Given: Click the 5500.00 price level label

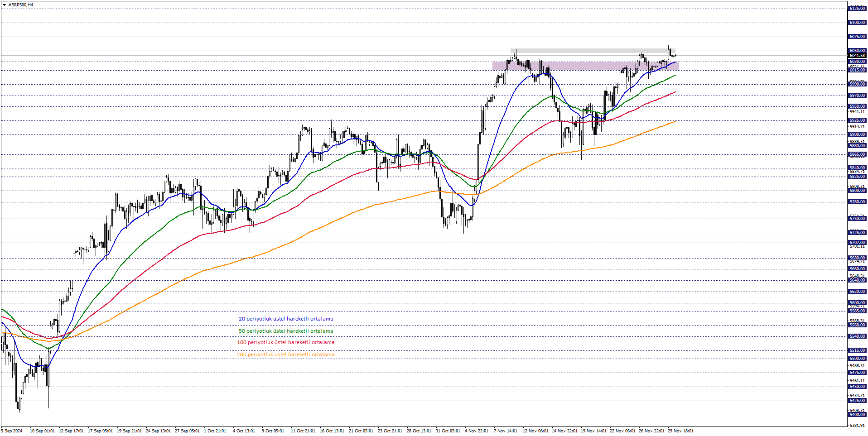Looking at the screenshot, I should pos(857,359).
